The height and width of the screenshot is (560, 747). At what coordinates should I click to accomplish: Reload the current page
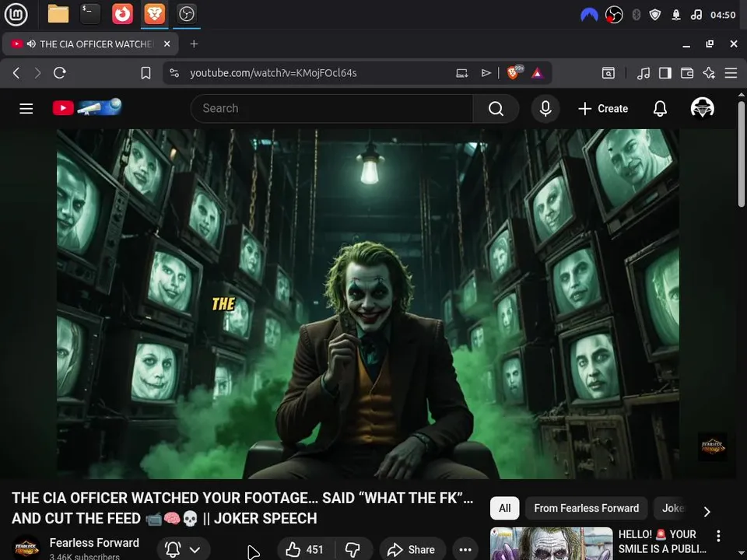[x=60, y=73]
